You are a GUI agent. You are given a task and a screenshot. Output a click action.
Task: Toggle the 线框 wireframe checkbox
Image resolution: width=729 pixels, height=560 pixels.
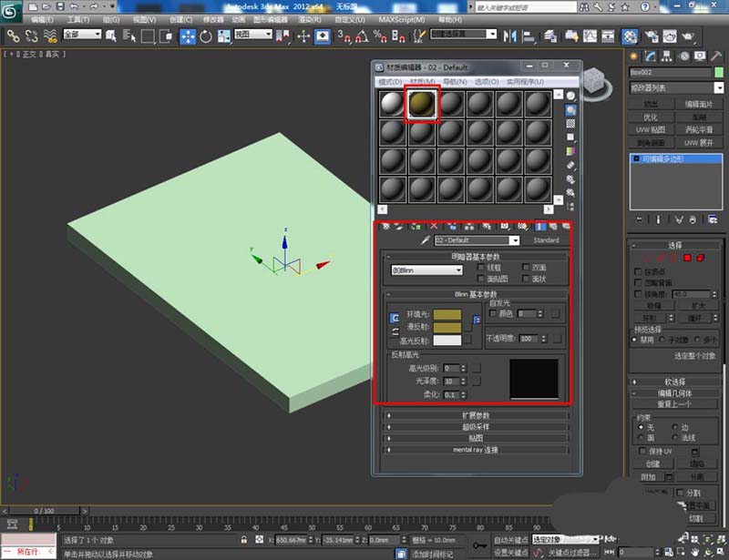(482, 268)
